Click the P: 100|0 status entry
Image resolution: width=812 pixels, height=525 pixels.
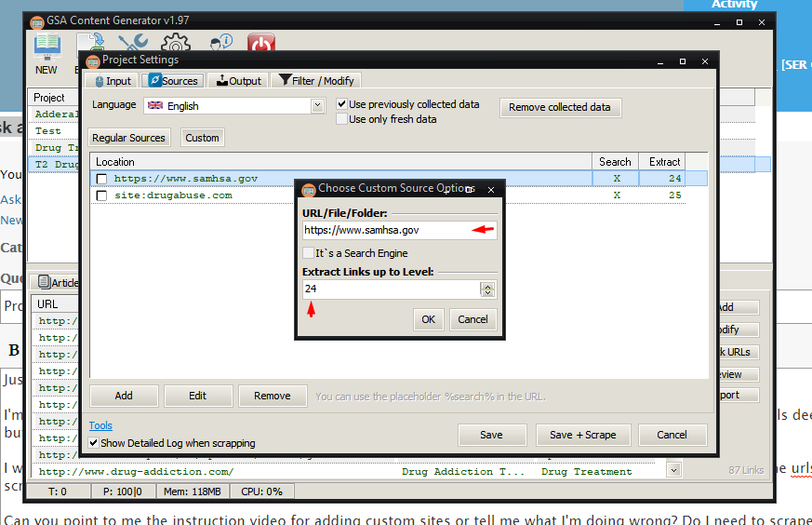point(123,491)
